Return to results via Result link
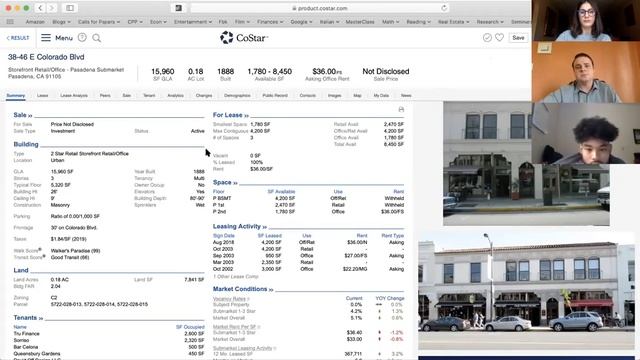Image resolution: width=640 pixels, height=360 pixels. 18,38
